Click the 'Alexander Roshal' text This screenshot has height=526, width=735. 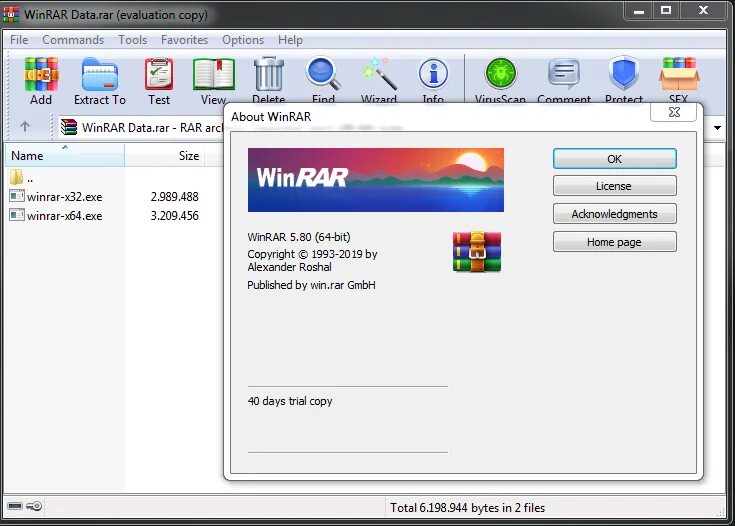tap(289, 267)
